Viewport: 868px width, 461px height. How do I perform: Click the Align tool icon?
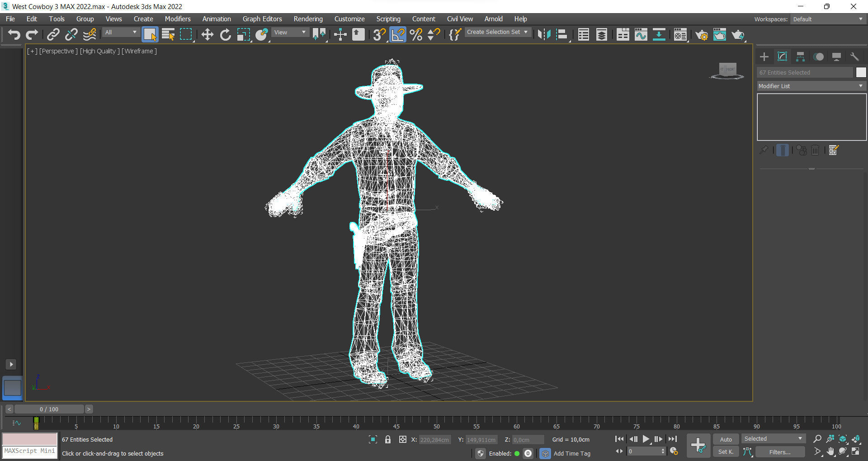tap(562, 34)
